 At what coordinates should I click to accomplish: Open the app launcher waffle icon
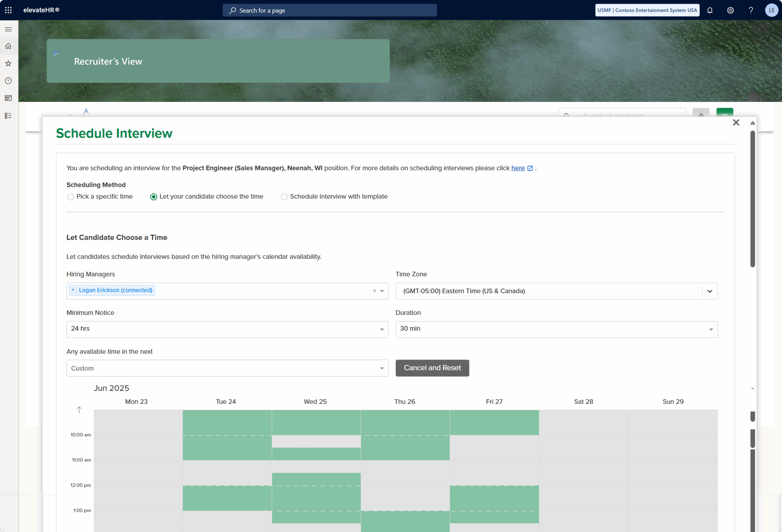(x=9, y=10)
